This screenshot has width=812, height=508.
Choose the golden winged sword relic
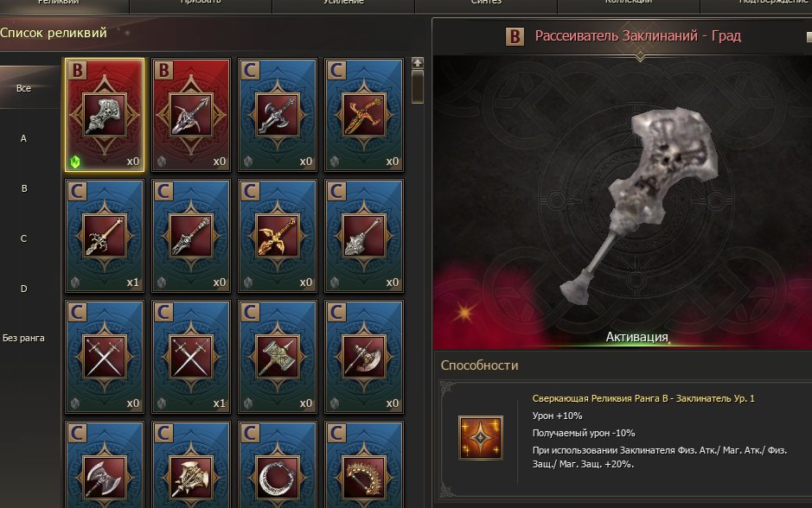click(x=278, y=236)
